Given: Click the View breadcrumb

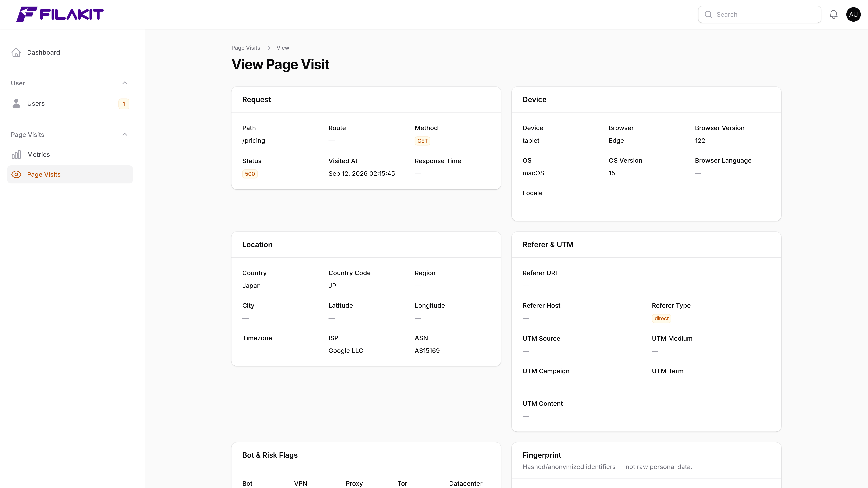Looking at the screenshot, I should pos(283,48).
